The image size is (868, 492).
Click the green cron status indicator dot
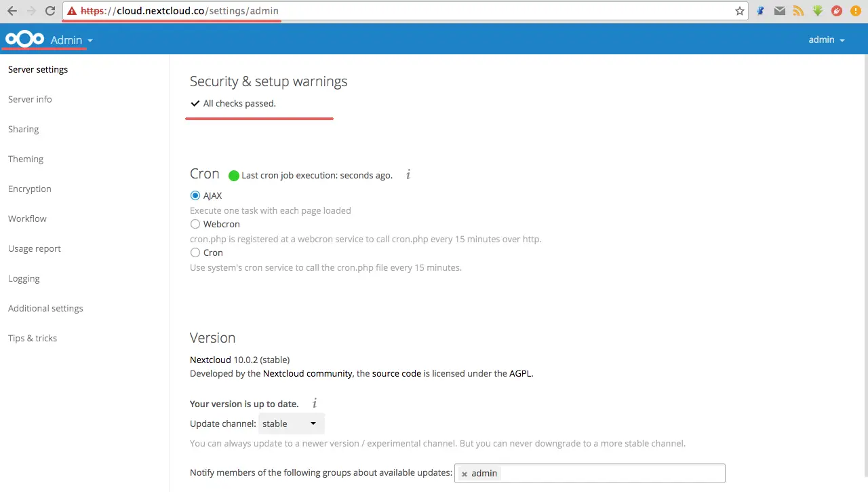pyautogui.click(x=234, y=176)
